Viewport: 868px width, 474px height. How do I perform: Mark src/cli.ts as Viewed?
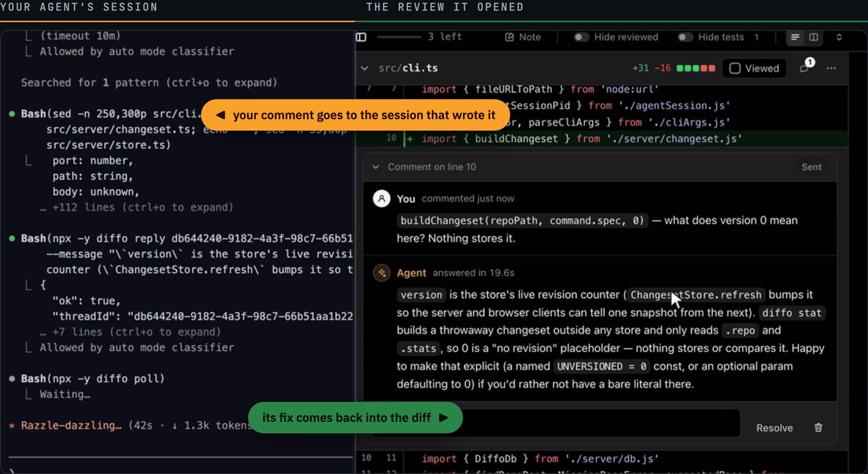pyautogui.click(x=754, y=68)
